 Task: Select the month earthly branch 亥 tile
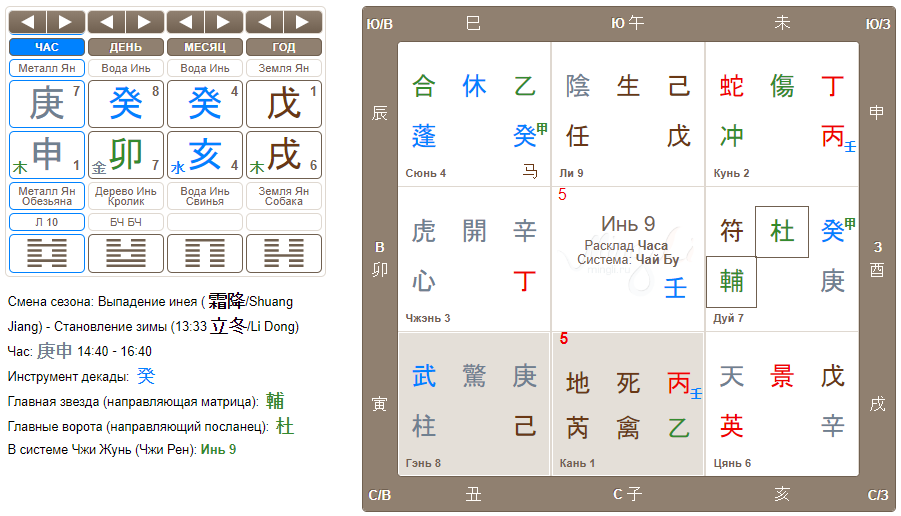coord(205,154)
